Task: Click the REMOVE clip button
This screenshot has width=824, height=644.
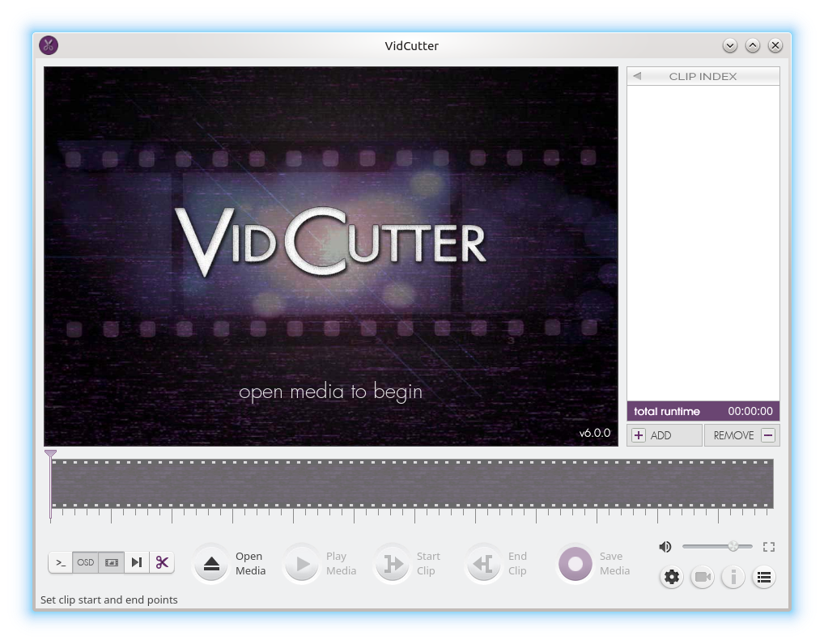Action: coord(742,435)
